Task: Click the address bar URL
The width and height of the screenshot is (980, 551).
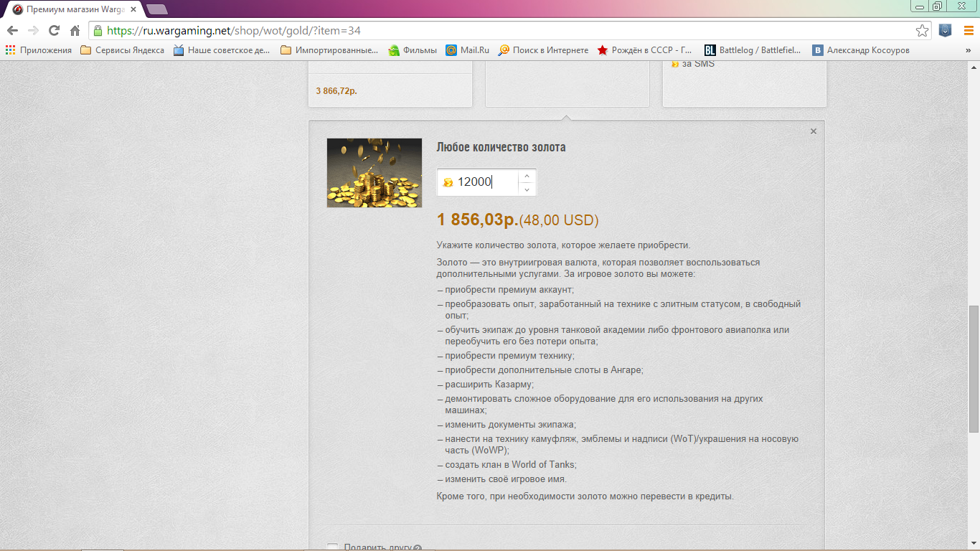Action: [234, 31]
